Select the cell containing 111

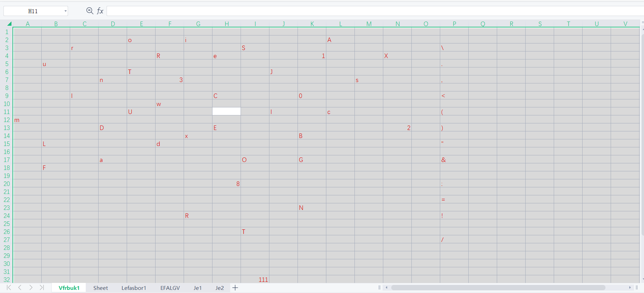point(255,279)
